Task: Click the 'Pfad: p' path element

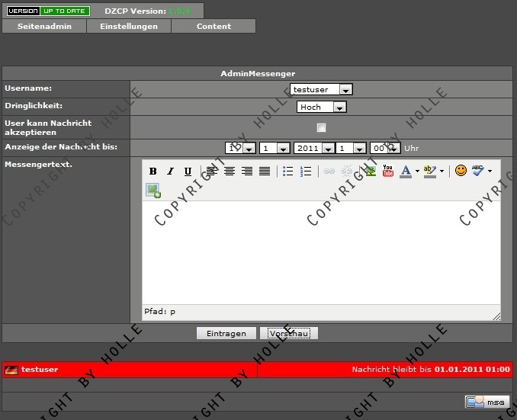Action: (x=159, y=312)
